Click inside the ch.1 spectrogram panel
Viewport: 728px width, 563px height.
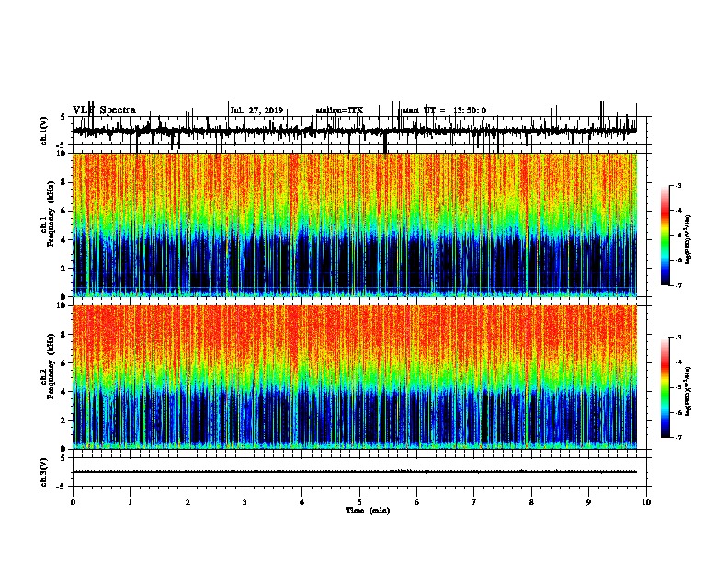pos(355,224)
